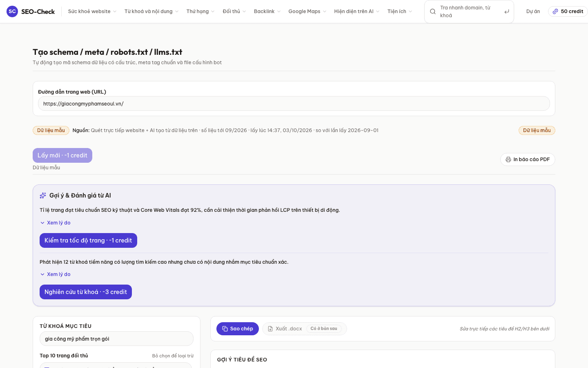Click the Nguồn data source text
The width and height of the screenshot is (588, 368).
225,130
